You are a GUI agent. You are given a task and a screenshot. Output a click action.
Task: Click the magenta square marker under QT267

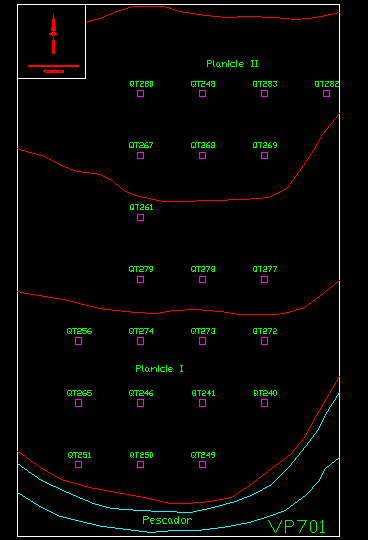click(140, 156)
